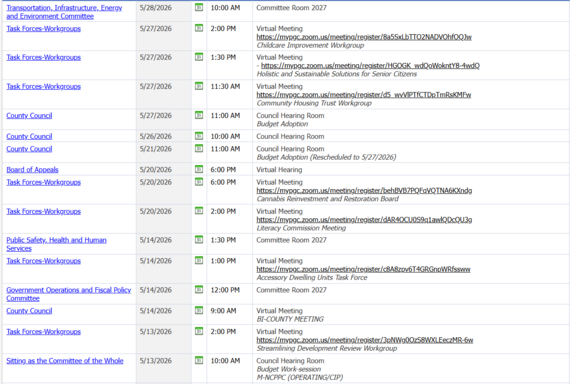This screenshot has height=384, width=570.
Task: Open Task Forces-Workgroups link for Streamlining Development Review
Action: [x=44, y=332]
